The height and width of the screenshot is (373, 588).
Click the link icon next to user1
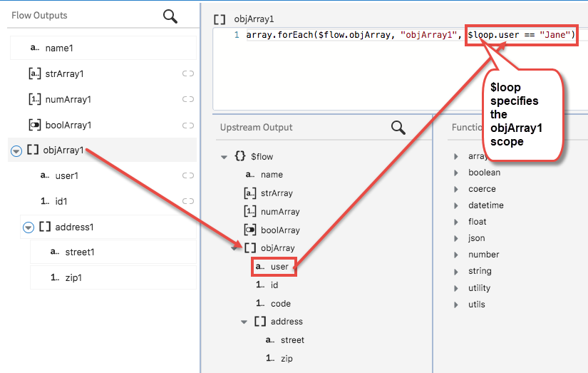tap(188, 175)
